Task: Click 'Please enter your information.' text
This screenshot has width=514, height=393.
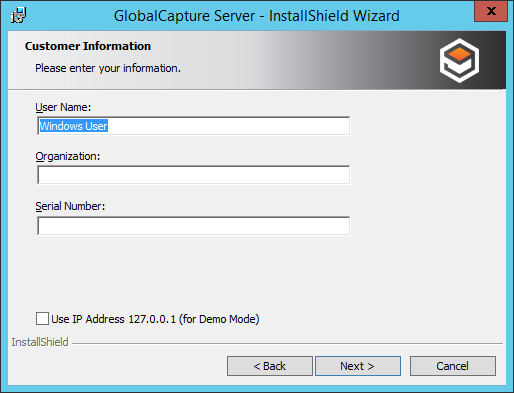Action: click(108, 68)
